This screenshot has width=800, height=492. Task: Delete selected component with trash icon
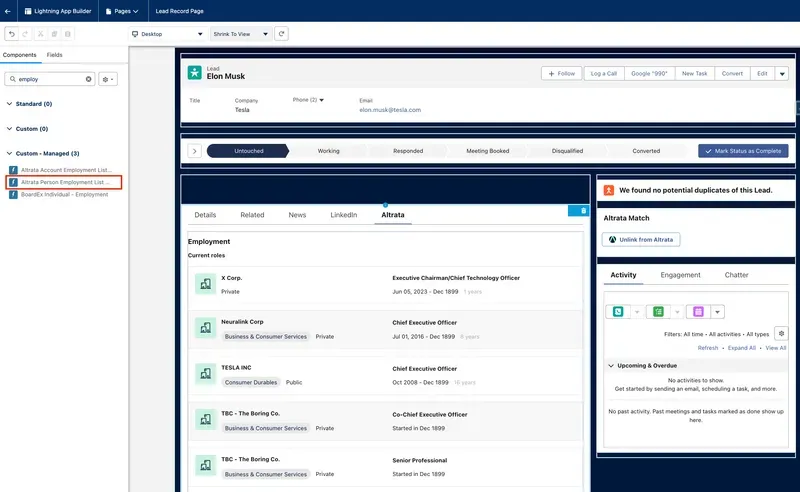tap(583, 210)
